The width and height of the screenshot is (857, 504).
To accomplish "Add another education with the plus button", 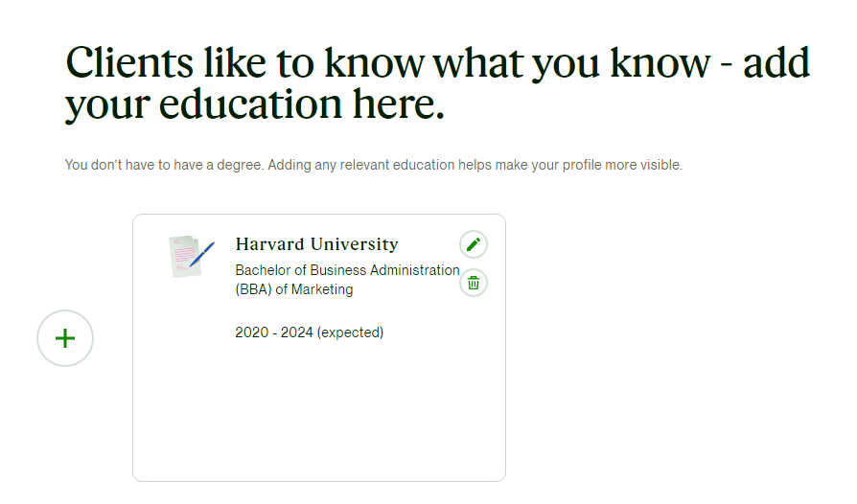I will [x=65, y=338].
